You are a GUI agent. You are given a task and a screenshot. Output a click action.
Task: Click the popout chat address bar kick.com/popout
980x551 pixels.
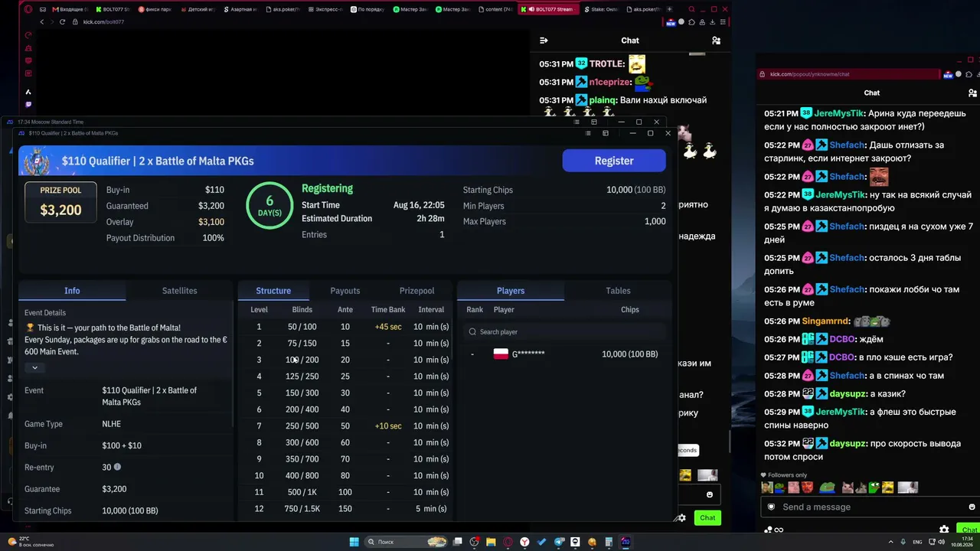(848, 74)
